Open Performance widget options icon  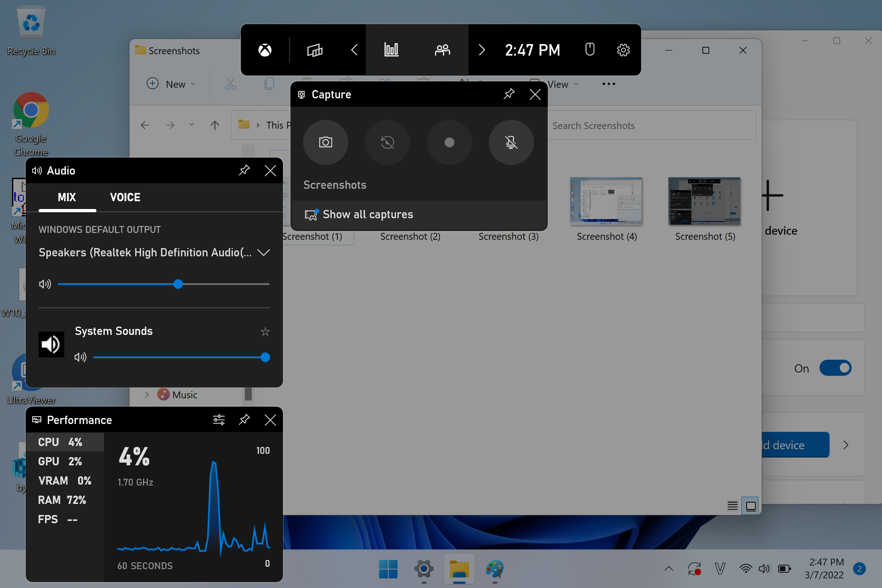pos(219,420)
